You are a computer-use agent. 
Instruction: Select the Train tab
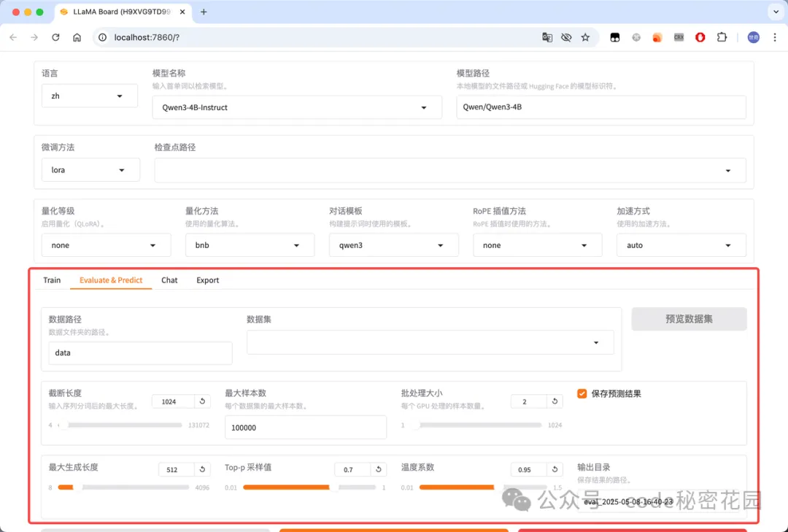coord(51,280)
